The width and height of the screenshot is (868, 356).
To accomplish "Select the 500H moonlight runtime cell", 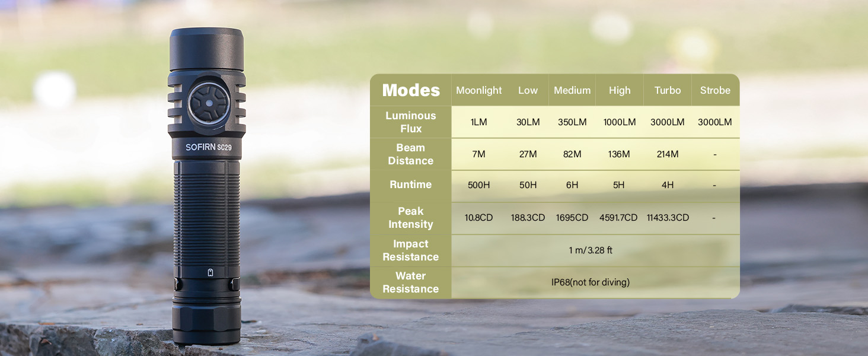I will coord(478,185).
